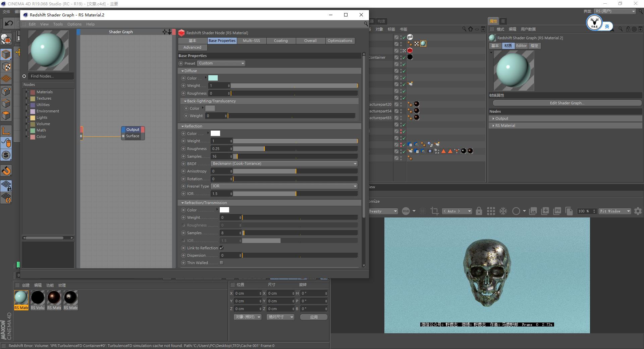Click the checkerboard texture tag icon in Object Manager
644x349 pixels.
click(416, 44)
